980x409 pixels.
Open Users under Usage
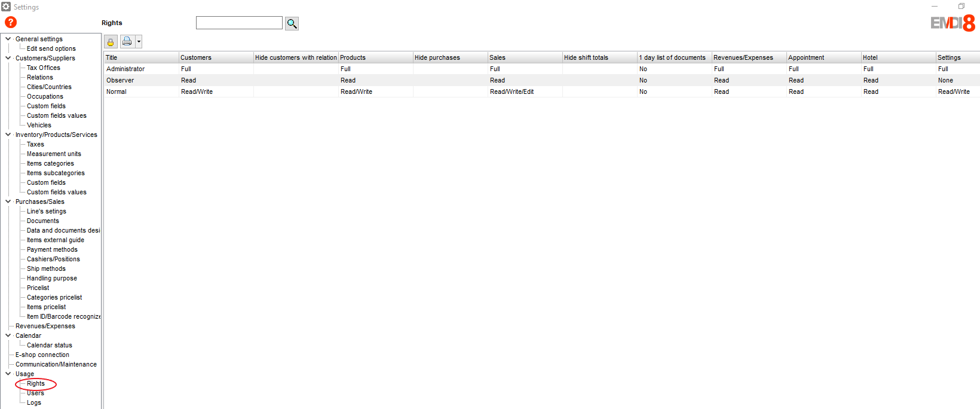tap(35, 393)
